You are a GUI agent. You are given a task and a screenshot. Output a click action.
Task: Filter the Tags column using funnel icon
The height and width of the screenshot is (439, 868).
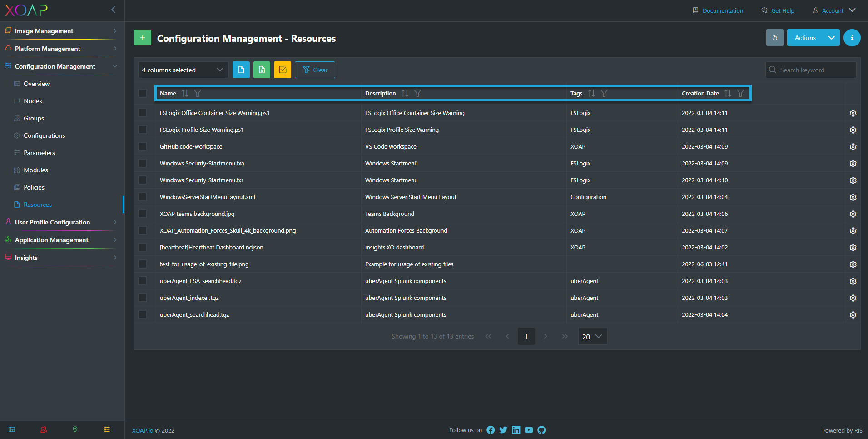coord(604,93)
